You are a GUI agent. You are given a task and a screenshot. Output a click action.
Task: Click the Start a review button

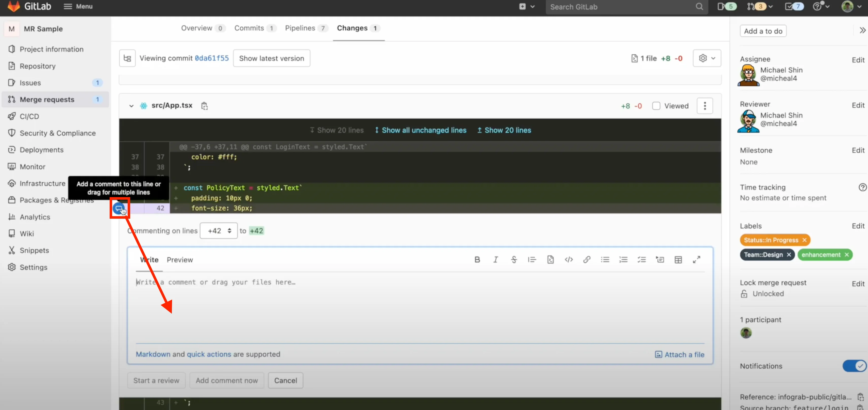pos(156,380)
